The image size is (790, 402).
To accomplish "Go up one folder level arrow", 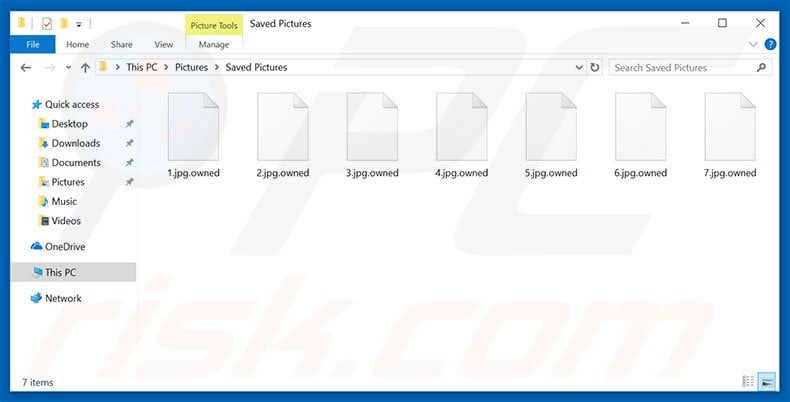I will 85,68.
